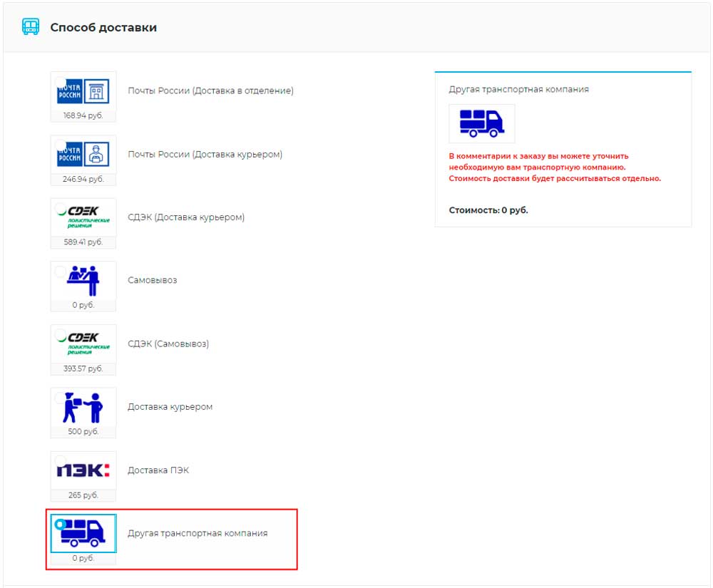Click the CDEK logo for courier delivery
This screenshot has height=588, width=713.
click(x=84, y=217)
